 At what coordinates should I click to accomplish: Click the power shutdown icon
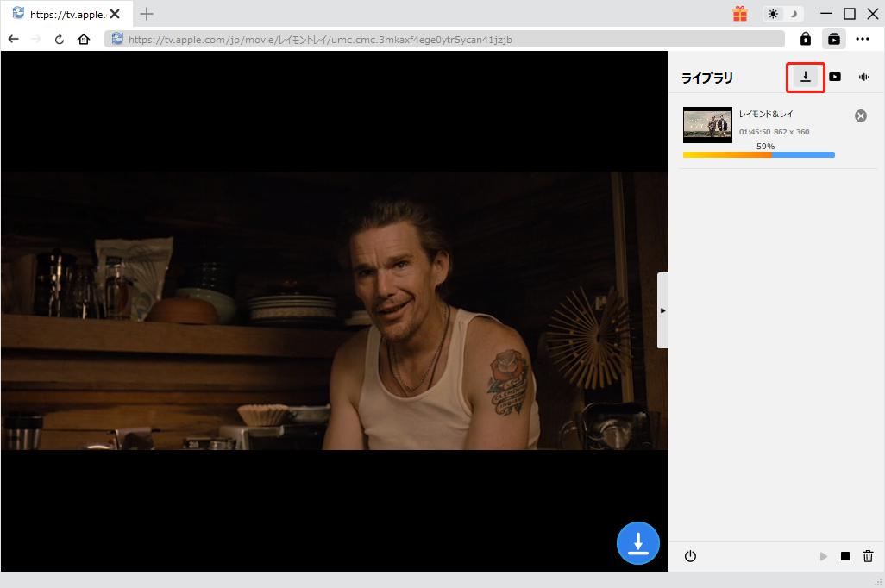point(690,556)
